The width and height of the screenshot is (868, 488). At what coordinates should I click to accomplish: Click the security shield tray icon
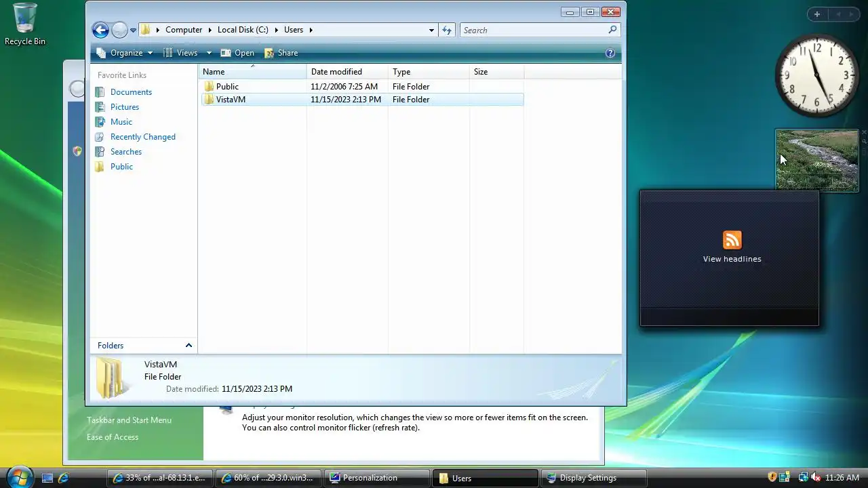point(772,478)
